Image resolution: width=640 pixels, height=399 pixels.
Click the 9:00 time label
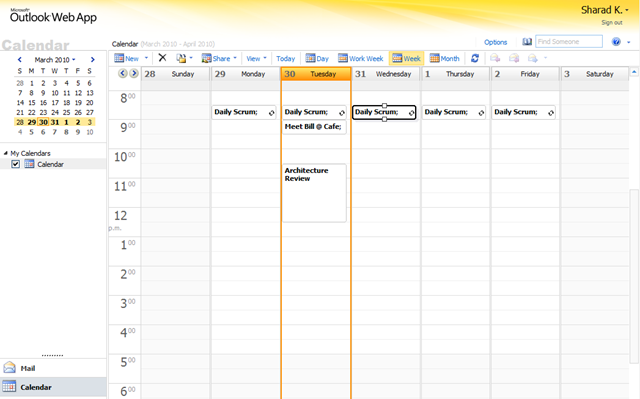[127, 127]
